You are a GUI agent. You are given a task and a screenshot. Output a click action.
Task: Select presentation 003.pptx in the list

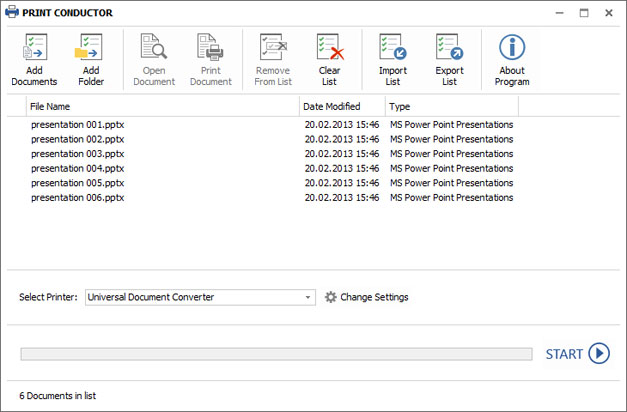[x=78, y=154]
